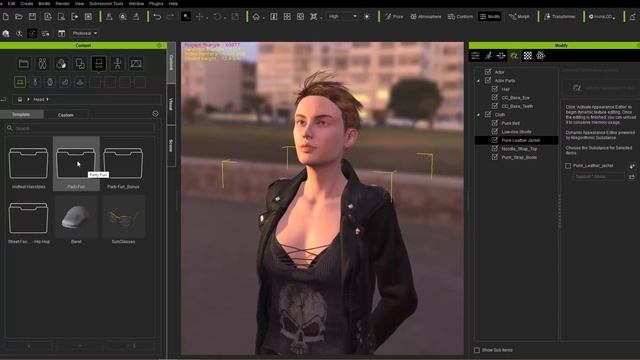Switch to the Custom tab

point(66,115)
